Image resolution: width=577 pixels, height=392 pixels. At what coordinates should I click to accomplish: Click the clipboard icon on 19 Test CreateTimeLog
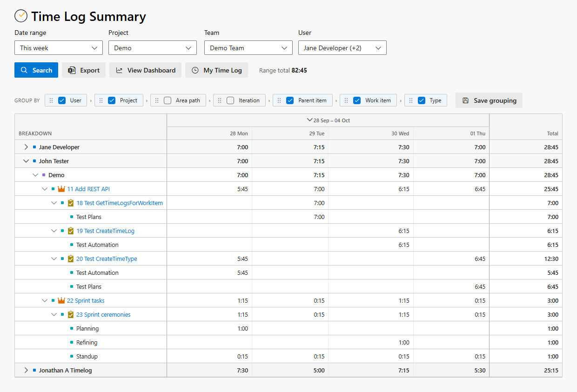click(71, 231)
